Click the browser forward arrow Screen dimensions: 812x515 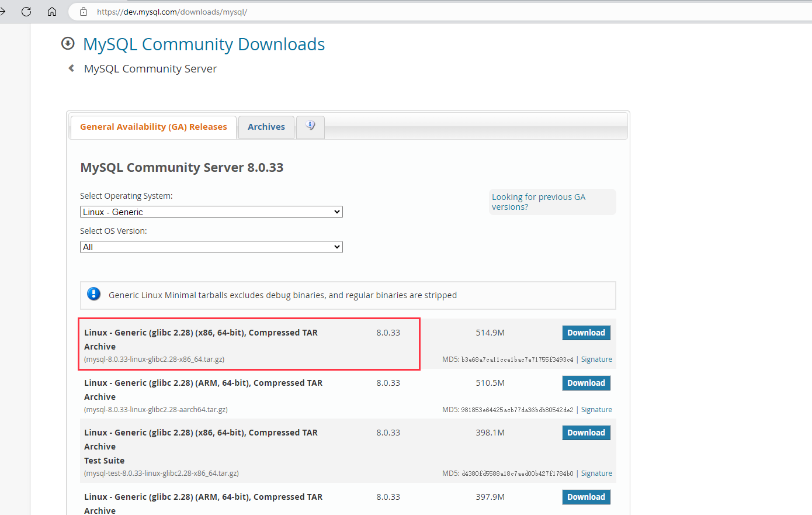2,12
